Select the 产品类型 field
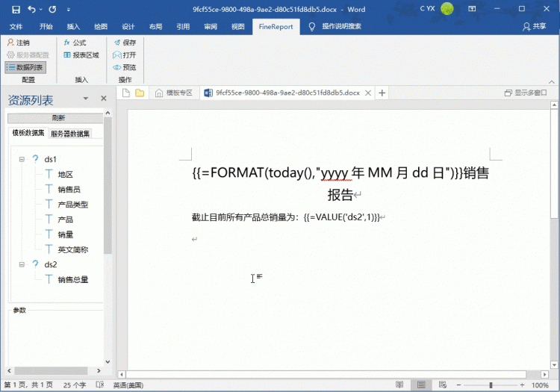Screen dimensions: 560x392 point(73,204)
